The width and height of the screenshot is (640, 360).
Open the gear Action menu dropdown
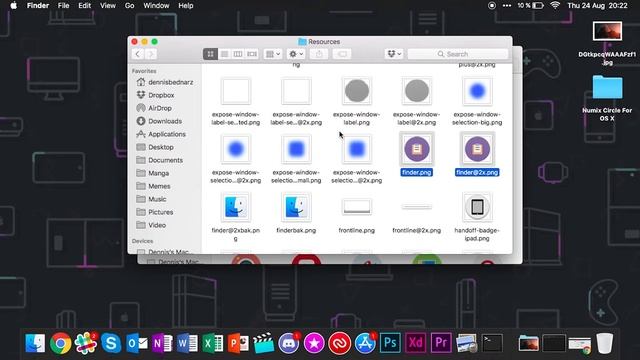(x=296, y=54)
